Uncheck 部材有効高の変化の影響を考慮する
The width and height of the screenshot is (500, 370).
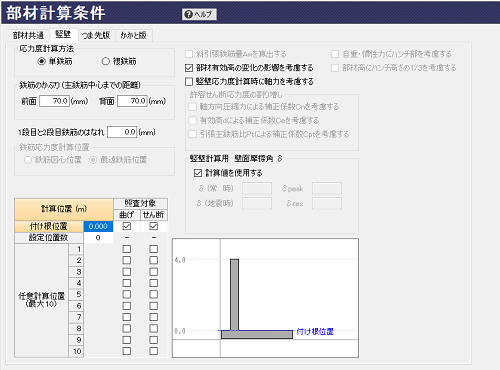(189, 68)
